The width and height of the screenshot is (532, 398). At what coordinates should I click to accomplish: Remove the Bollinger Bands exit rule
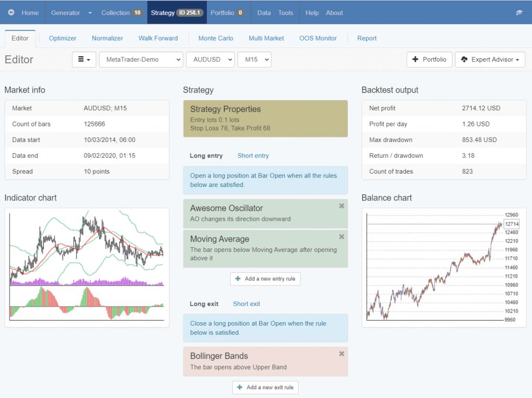(x=341, y=353)
